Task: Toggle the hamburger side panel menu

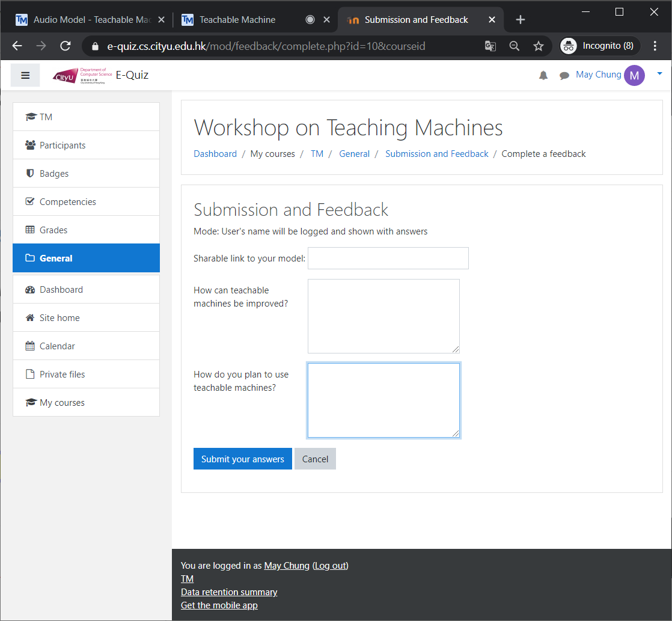Action: coord(25,75)
